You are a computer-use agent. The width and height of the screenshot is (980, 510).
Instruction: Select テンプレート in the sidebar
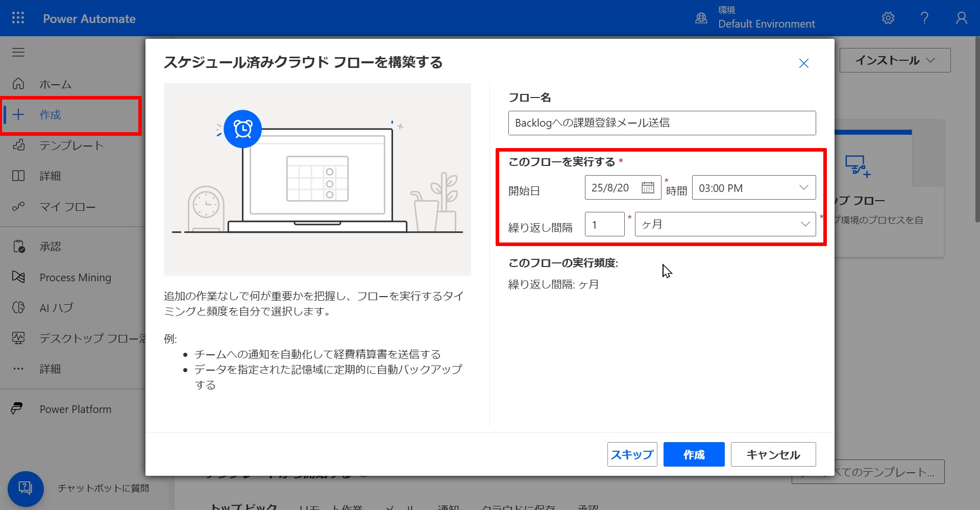71,145
